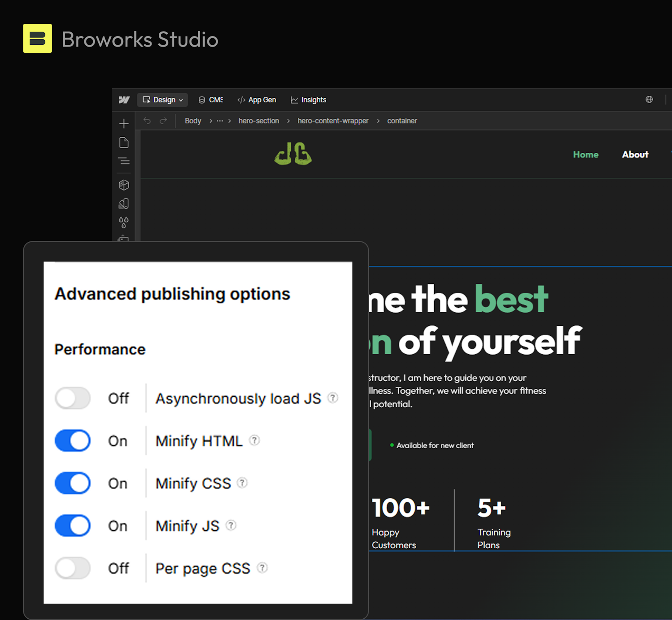Image resolution: width=672 pixels, height=620 pixels.
Task: Open the Insights tab
Action: (x=308, y=99)
